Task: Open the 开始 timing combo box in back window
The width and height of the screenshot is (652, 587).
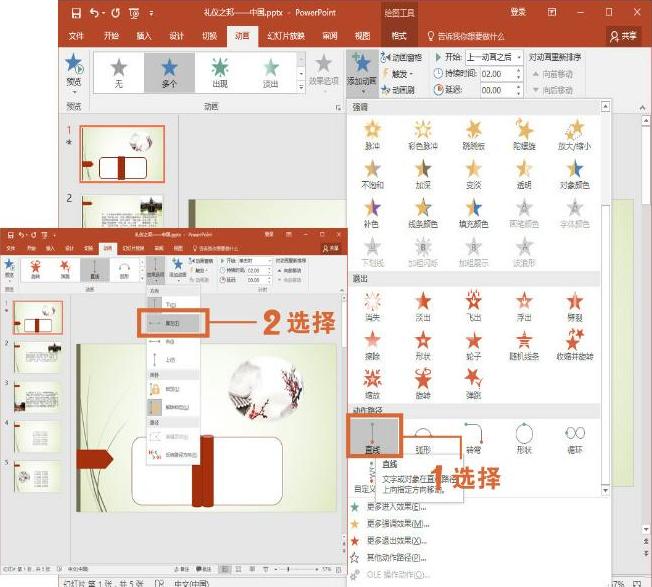Action: 494,57
